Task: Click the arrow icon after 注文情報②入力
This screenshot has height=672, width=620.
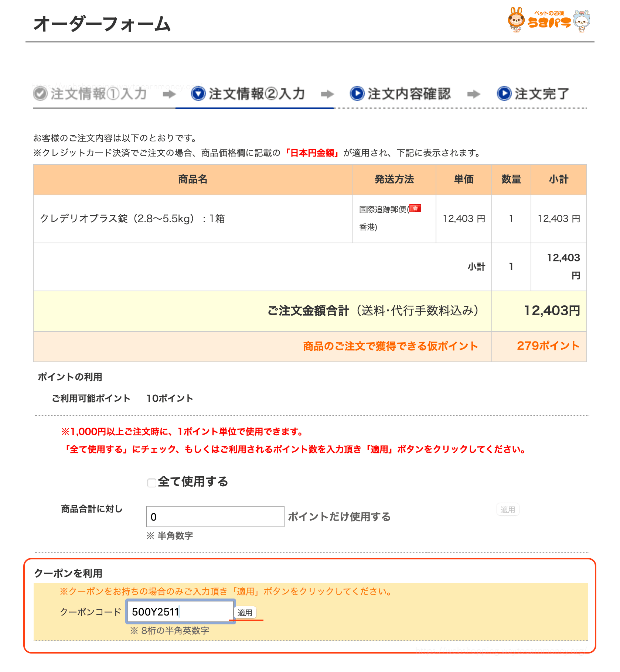Action: click(327, 93)
